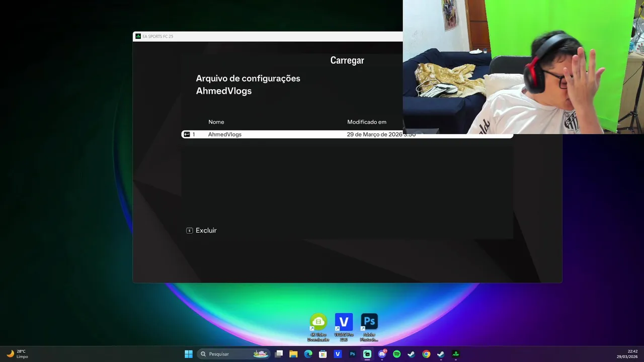This screenshot has height=362, width=644.
Task: Switch to the highlighted green streaming app on the taskbar
Action: pos(367,354)
